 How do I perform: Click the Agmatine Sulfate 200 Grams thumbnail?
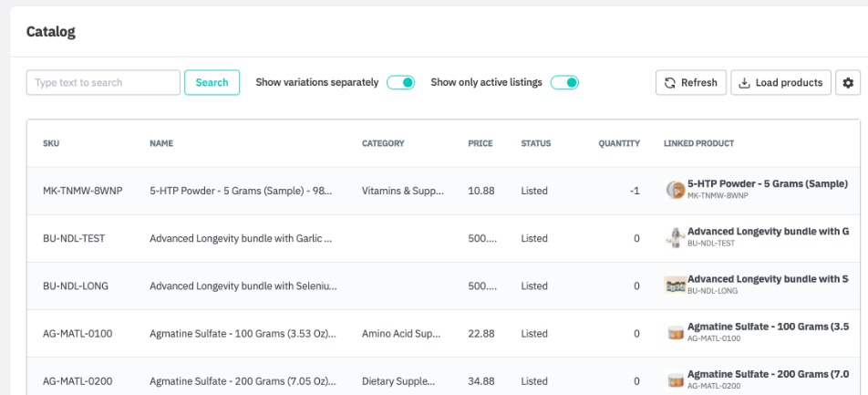(x=675, y=380)
